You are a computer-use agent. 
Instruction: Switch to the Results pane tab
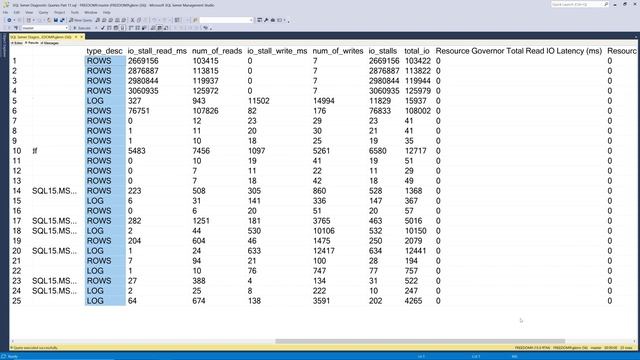pos(32,43)
